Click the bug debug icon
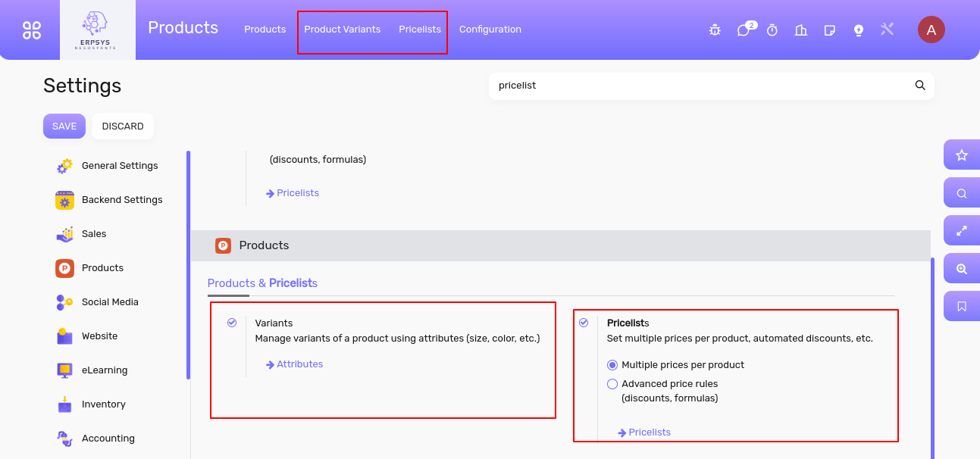980x459 pixels. [x=715, y=30]
